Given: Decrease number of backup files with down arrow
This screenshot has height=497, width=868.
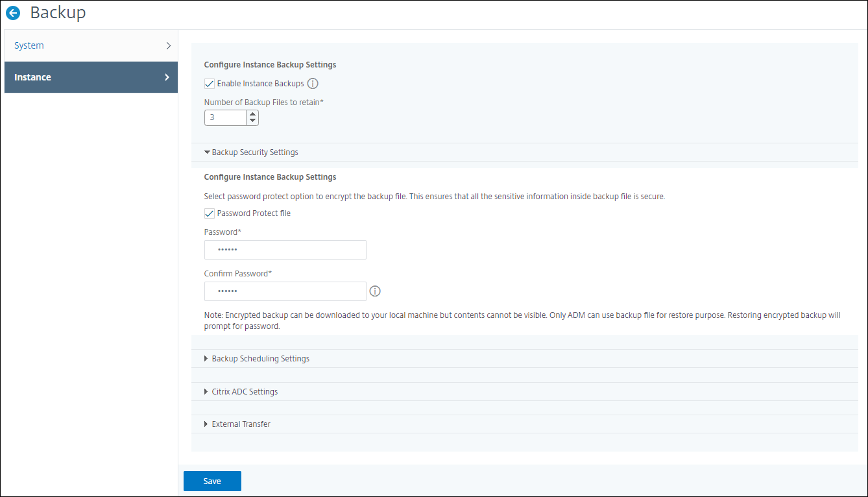Looking at the screenshot, I should [x=253, y=121].
